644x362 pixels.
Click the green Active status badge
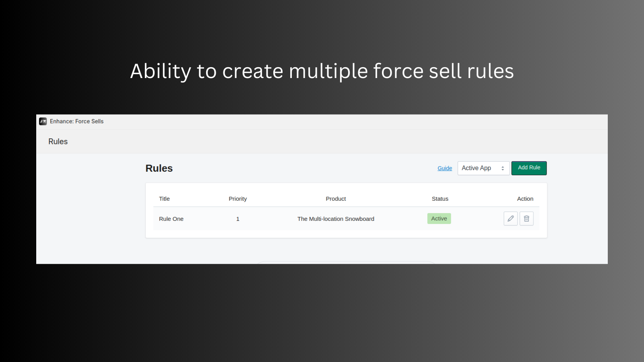(x=439, y=219)
